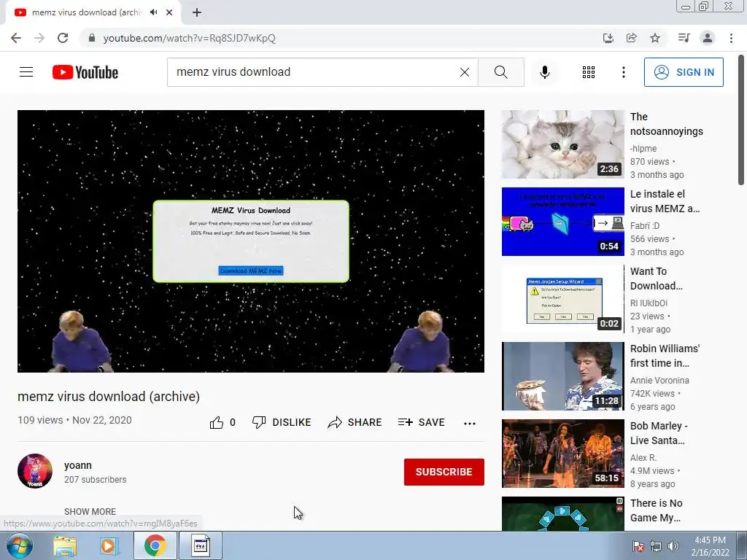
Task: Open the Chrome profile avatar
Action: (708, 38)
